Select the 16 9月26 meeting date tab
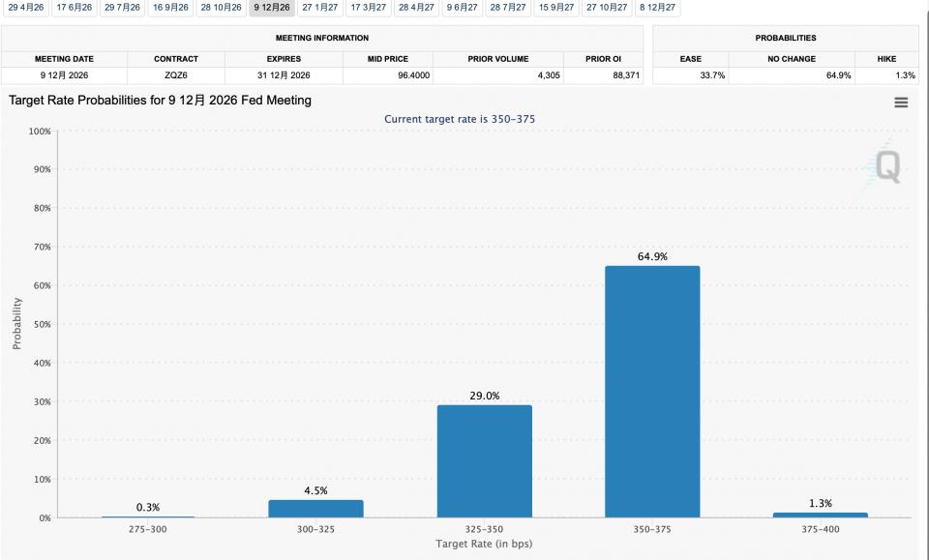The image size is (929, 560). 170,8
